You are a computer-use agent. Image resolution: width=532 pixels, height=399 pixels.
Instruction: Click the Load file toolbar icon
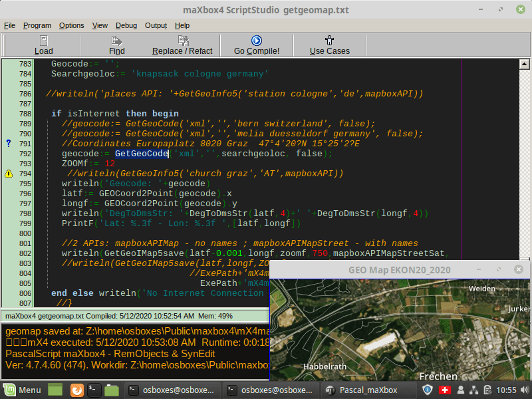click(44, 41)
